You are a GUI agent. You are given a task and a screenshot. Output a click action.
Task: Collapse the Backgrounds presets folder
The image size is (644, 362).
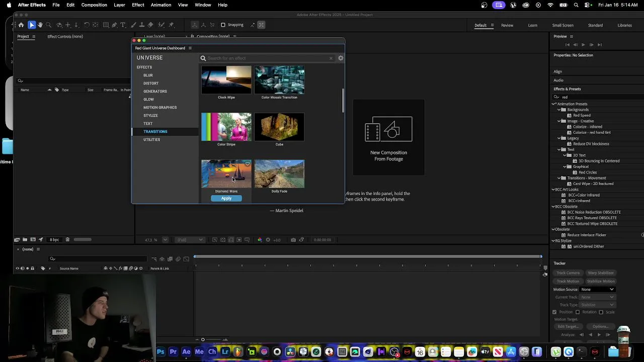click(x=559, y=110)
